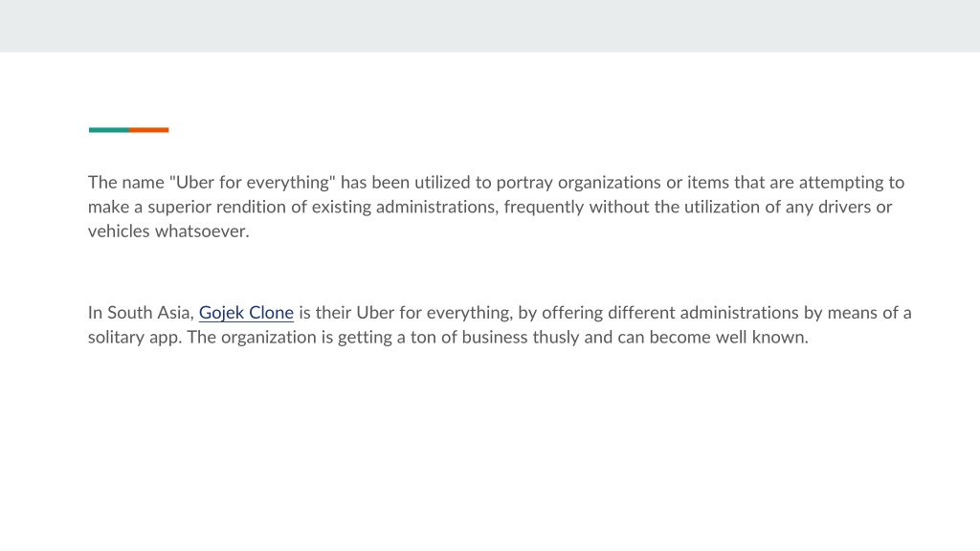Viewport: 980px width, 551px height.
Task: Click the words "In South Asia,"
Action: (141, 313)
